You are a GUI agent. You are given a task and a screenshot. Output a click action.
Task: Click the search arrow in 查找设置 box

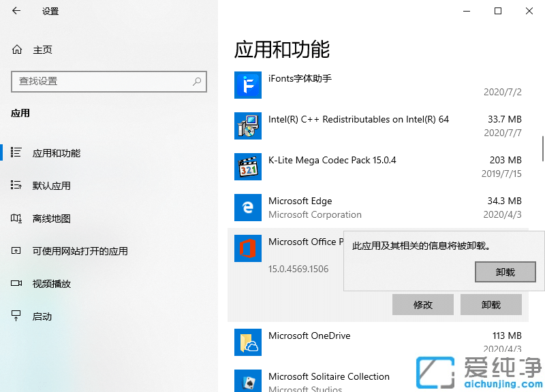[x=198, y=82]
